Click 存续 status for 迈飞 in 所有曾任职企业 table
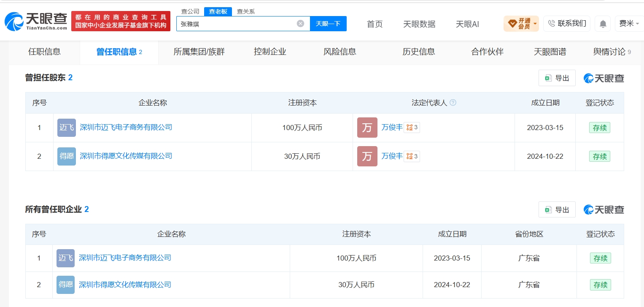 pos(601,258)
